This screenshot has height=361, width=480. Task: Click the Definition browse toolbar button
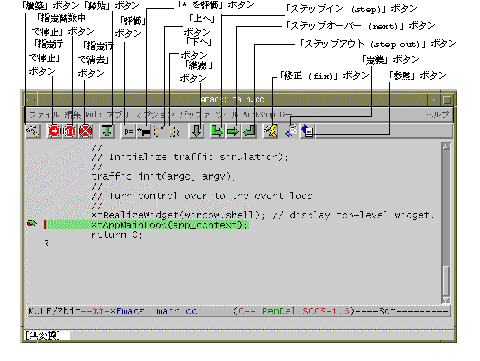point(291,131)
